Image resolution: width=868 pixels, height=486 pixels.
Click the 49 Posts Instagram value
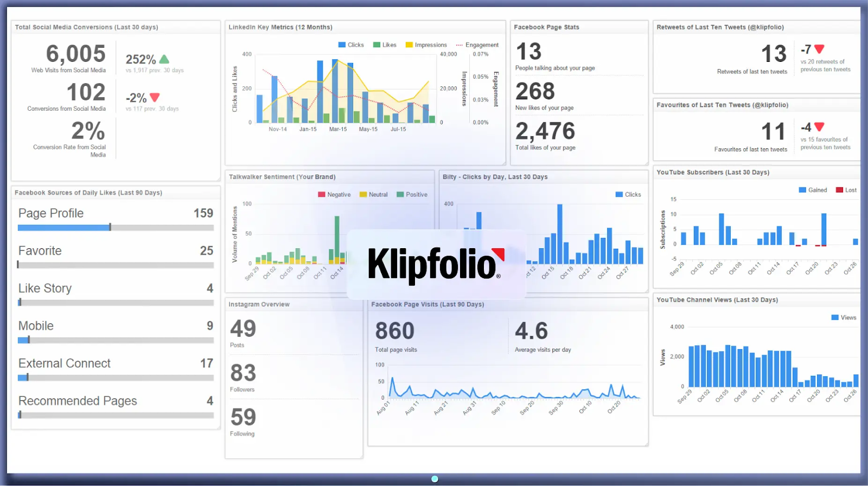[x=242, y=329]
